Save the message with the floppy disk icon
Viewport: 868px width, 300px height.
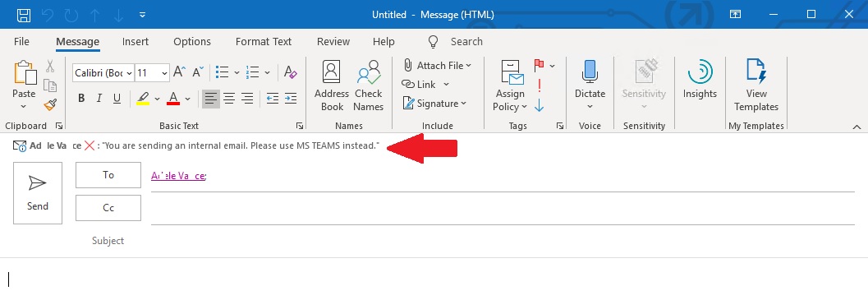point(23,15)
